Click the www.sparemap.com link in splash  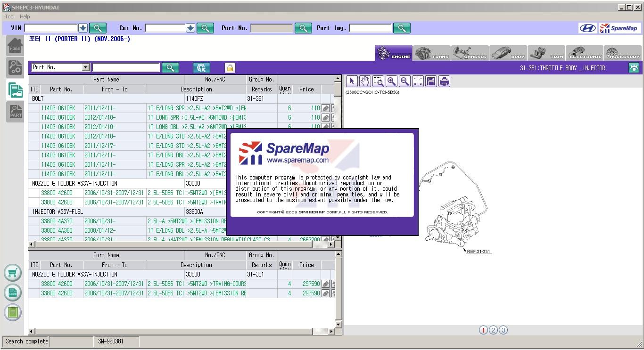pyautogui.click(x=297, y=160)
